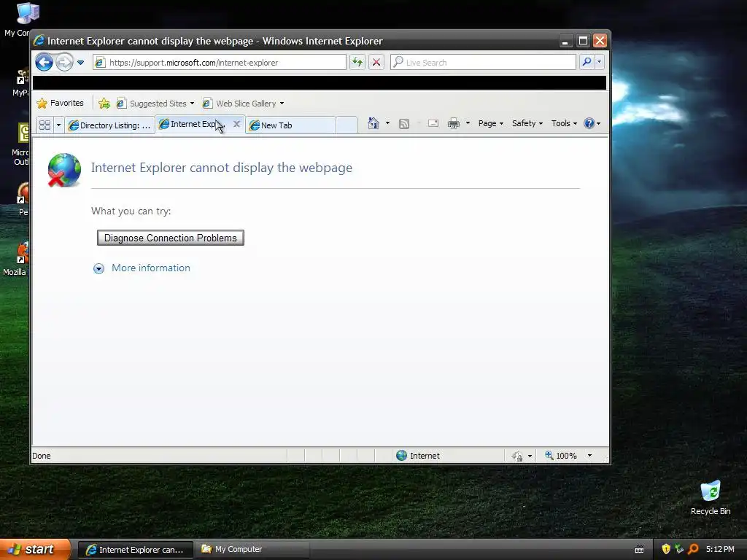Click the Done status bar text
747x560 pixels.
[x=42, y=456]
